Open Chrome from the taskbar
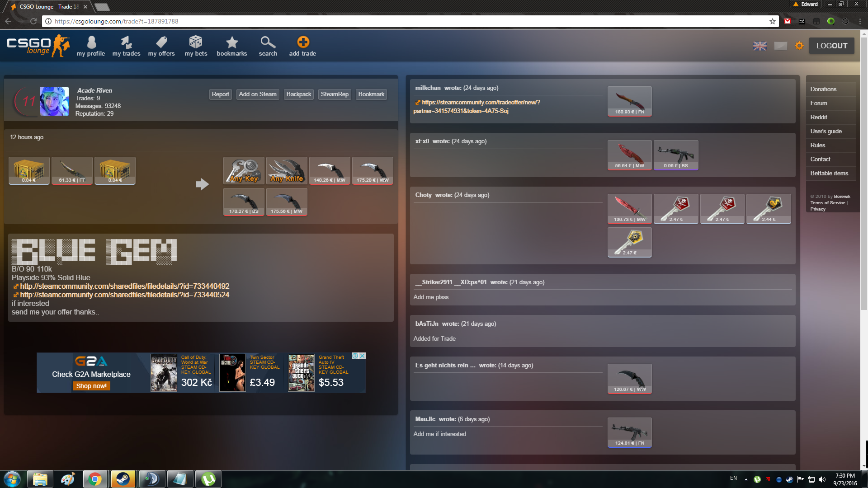 (x=95, y=479)
